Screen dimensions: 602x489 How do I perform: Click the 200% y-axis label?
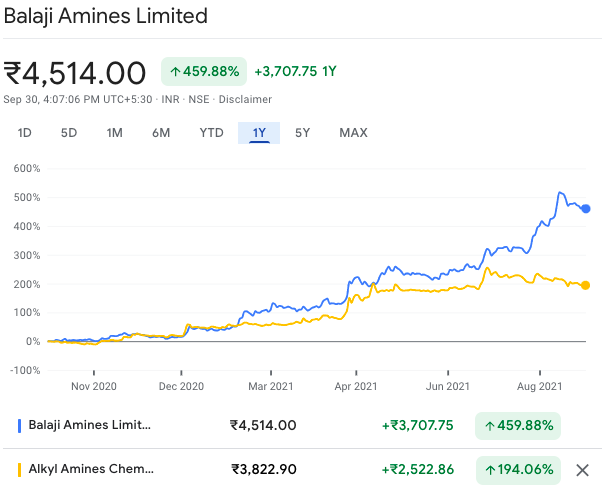point(27,284)
